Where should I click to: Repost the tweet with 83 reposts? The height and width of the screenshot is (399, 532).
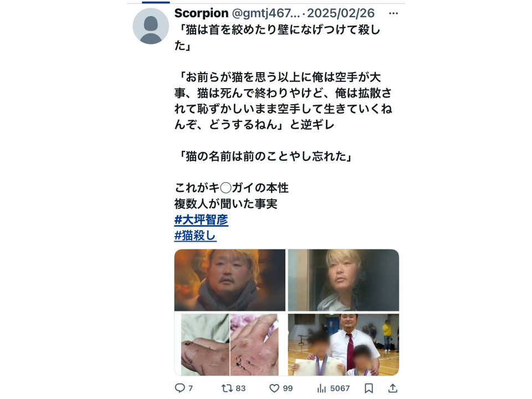coord(226,388)
